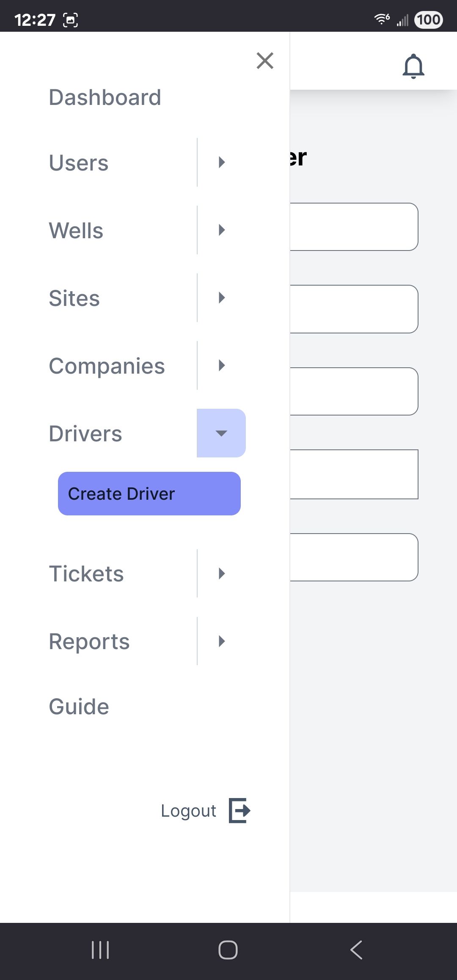Expand the Reports submenu arrow
The height and width of the screenshot is (980, 457).
pos(221,641)
